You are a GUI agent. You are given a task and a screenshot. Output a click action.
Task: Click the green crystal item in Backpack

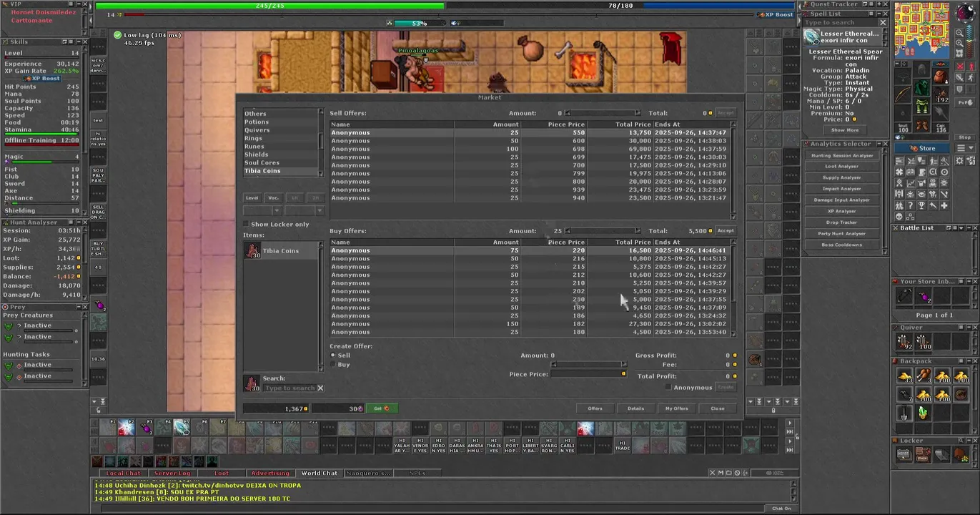click(924, 412)
